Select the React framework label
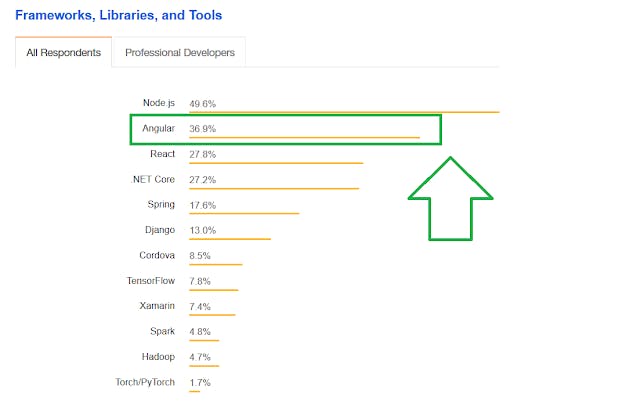The image size is (640, 404). (x=163, y=154)
